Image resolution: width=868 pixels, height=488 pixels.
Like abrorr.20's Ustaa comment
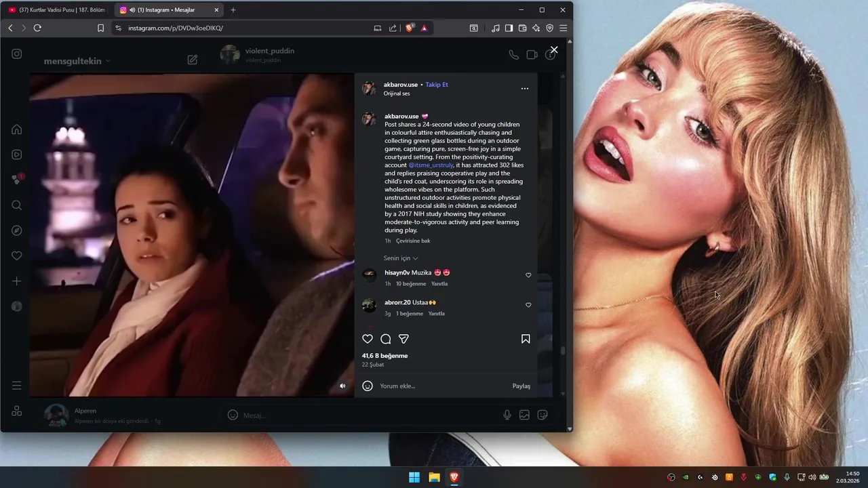528,305
